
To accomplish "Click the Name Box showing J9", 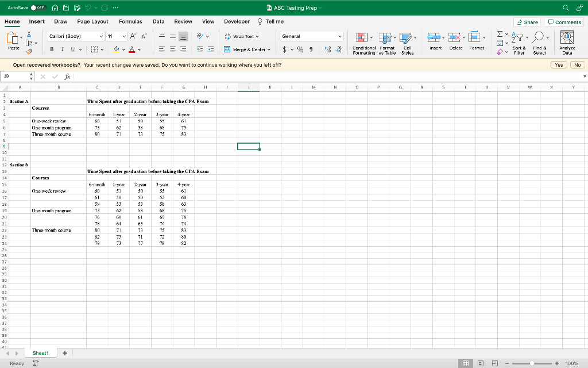I will pyautogui.click(x=14, y=76).
